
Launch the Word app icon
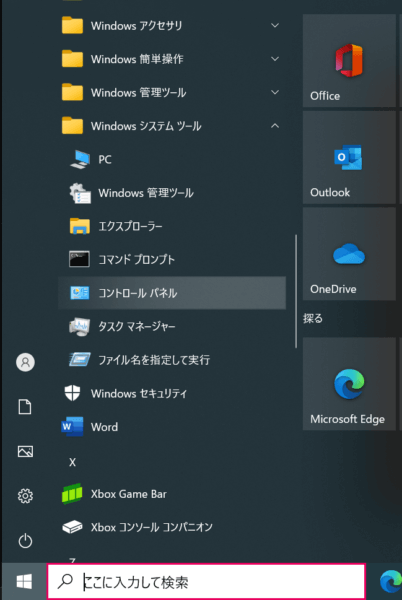tap(72, 427)
